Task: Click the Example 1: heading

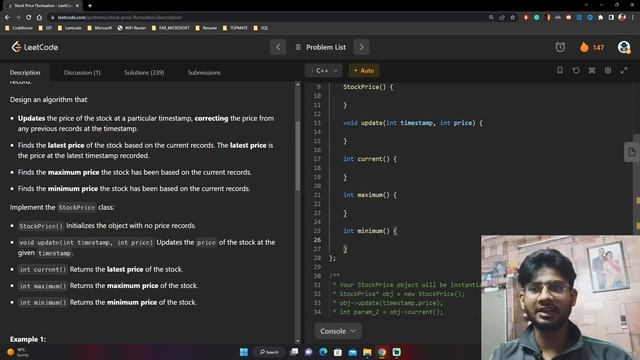Action: 28,339
